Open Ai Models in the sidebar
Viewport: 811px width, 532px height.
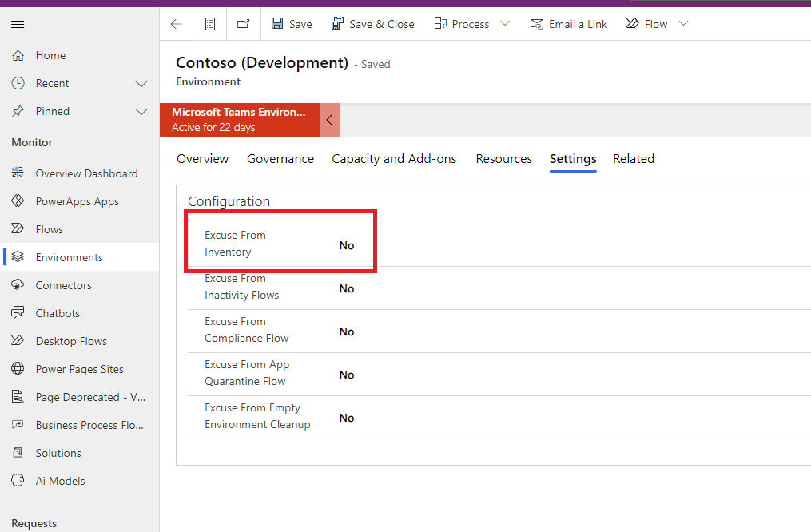(x=60, y=481)
